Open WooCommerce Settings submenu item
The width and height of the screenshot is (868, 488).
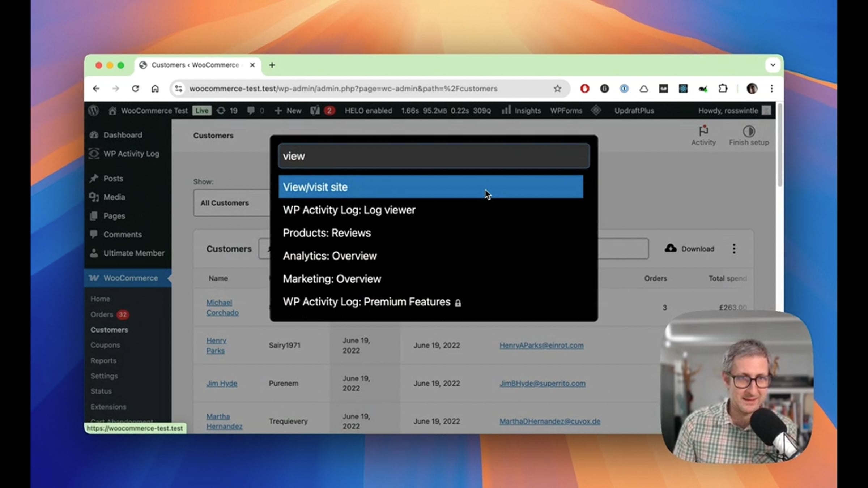[x=104, y=376]
